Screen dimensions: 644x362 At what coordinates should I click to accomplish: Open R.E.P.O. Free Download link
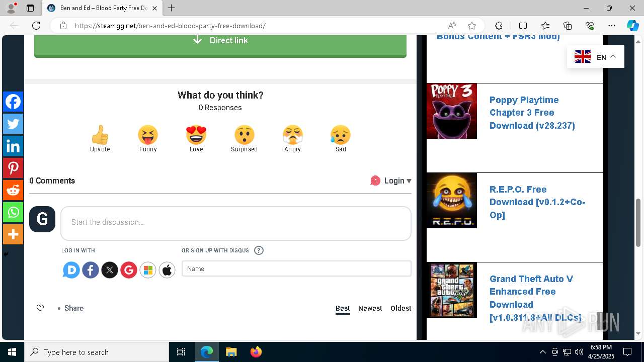(537, 202)
